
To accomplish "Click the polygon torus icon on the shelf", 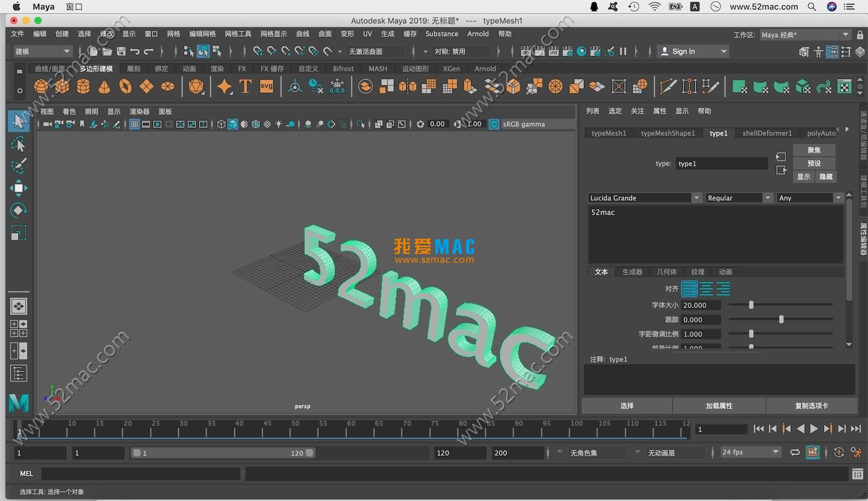I will (x=125, y=86).
